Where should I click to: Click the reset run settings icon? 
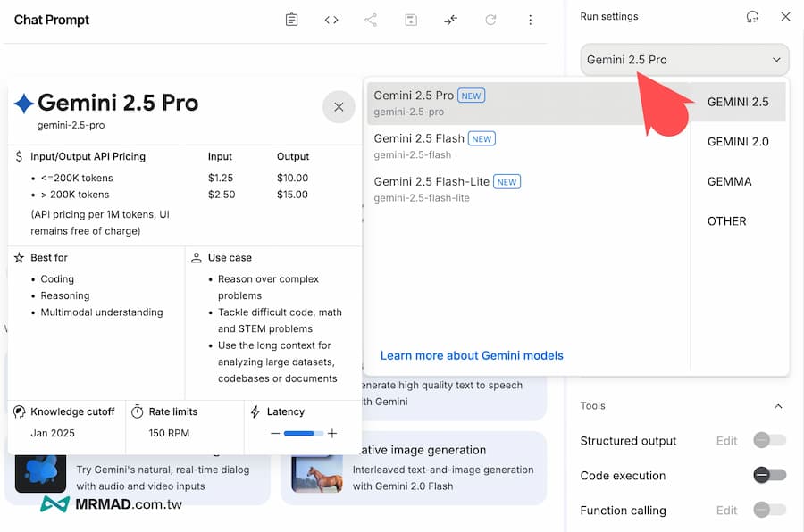pos(752,16)
